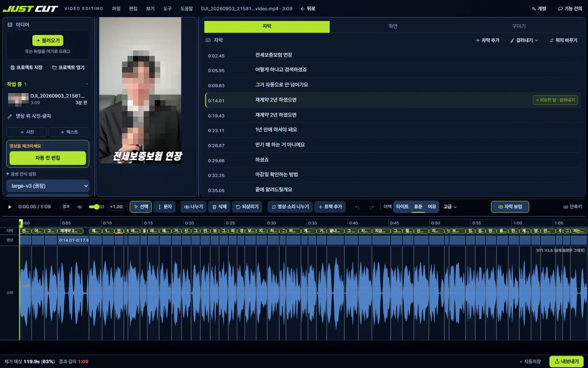Select subtitle row 어떻게 하냐고 검색하셨죠

393,70
